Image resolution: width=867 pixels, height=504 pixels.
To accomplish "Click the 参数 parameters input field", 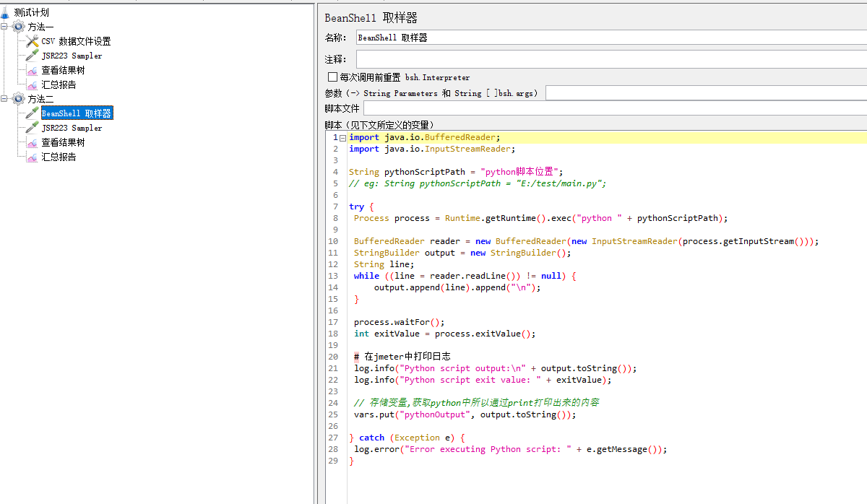I will point(706,93).
